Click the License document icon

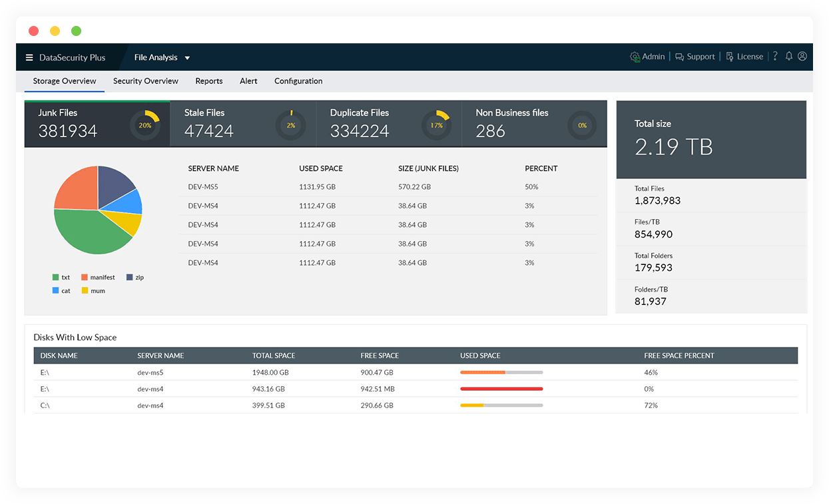(729, 57)
